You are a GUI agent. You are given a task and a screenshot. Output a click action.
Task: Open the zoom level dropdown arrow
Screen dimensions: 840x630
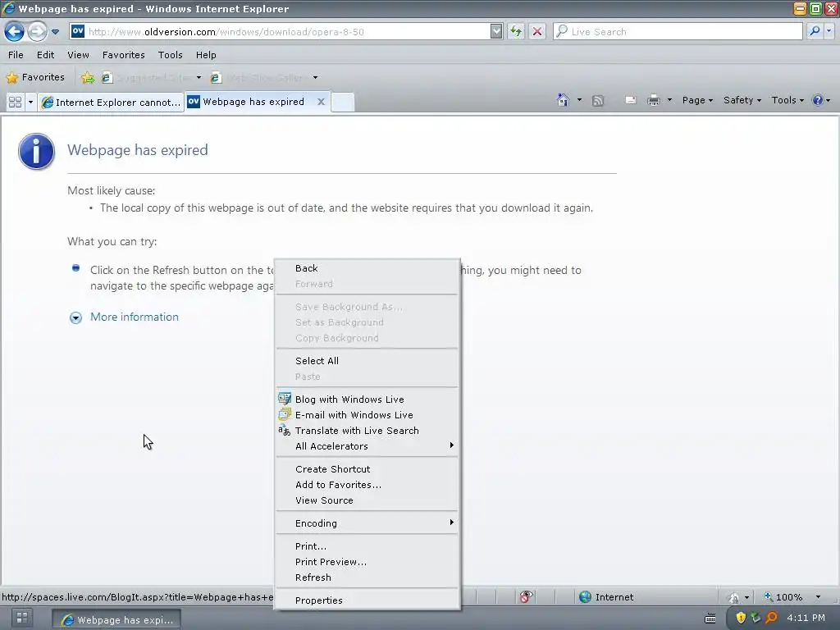click(x=818, y=597)
